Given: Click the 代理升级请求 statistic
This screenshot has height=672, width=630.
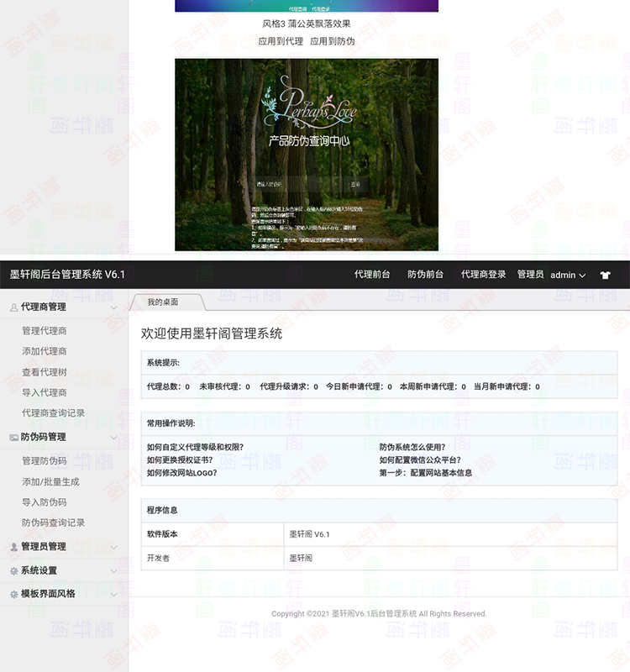Looking at the screenshot, I should [x=289, y=386].
